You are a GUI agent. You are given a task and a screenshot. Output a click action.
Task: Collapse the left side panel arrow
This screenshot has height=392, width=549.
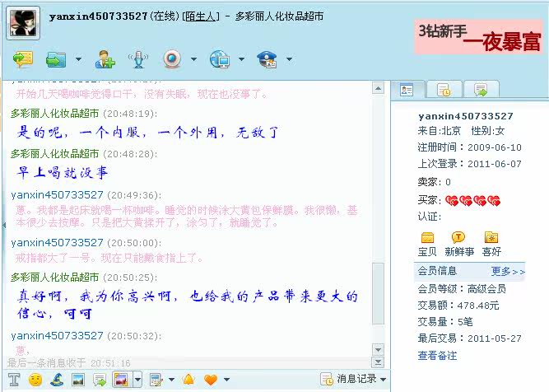tap(4, 225)
